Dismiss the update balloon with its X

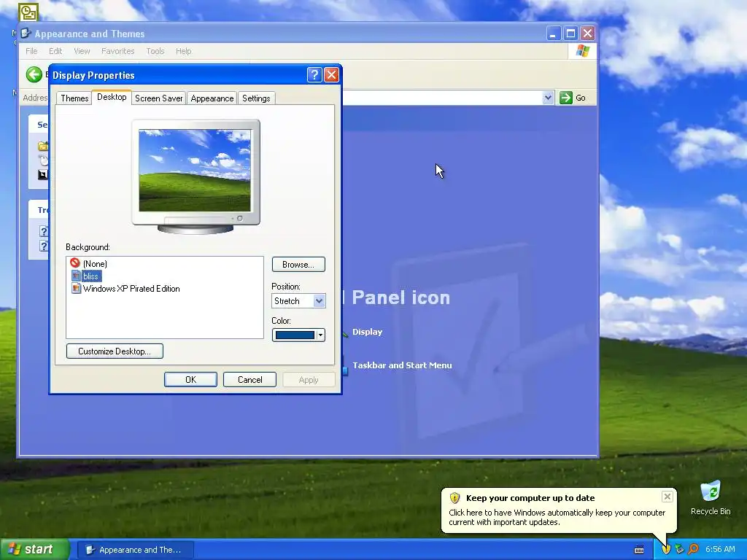tap(667, 497)
